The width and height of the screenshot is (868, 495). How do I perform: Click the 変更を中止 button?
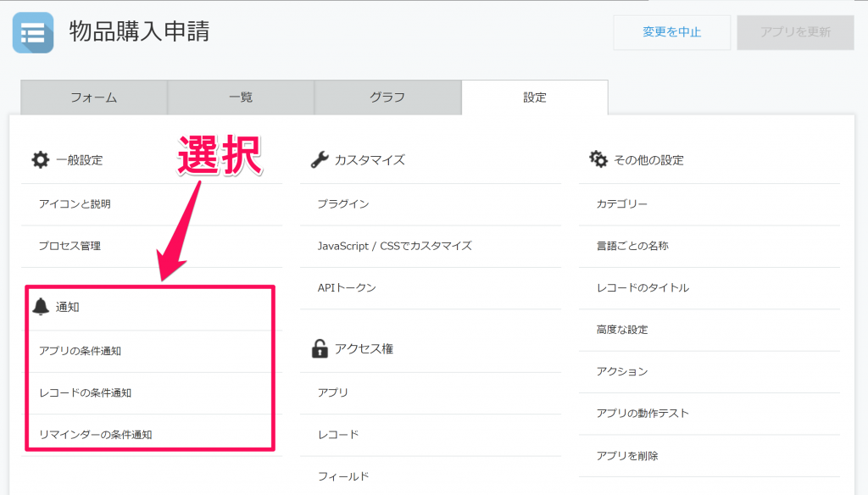click(x=672, y=33)
